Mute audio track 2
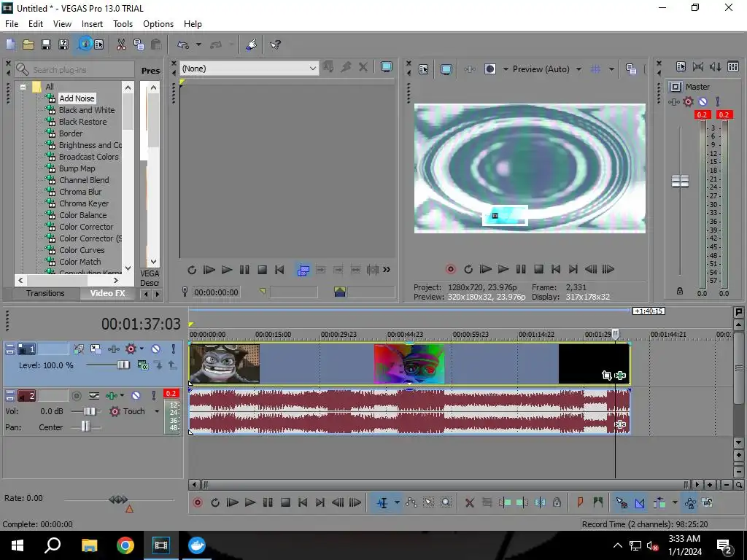Screen dimensions: 747x560 (x=136, y=395)
